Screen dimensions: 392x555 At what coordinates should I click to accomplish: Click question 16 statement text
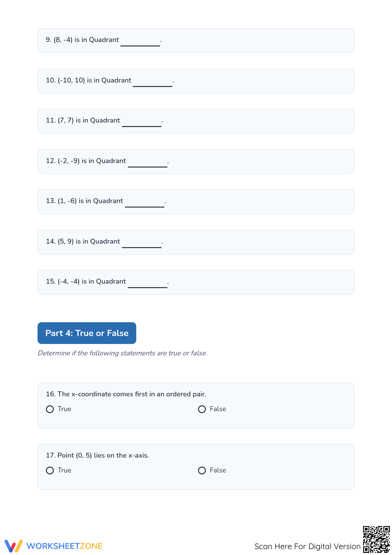coord(126,394)
